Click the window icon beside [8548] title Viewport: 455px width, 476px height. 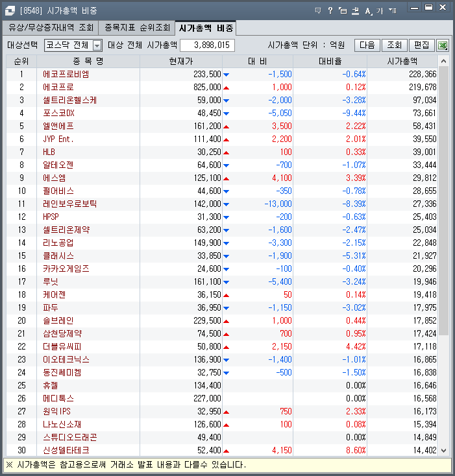[x=10, y=11]
